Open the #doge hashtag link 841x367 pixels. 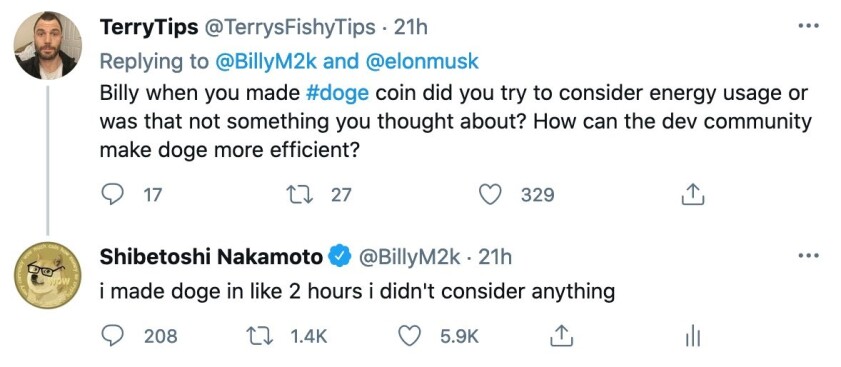pyautogui.click(x=337, y=93)
